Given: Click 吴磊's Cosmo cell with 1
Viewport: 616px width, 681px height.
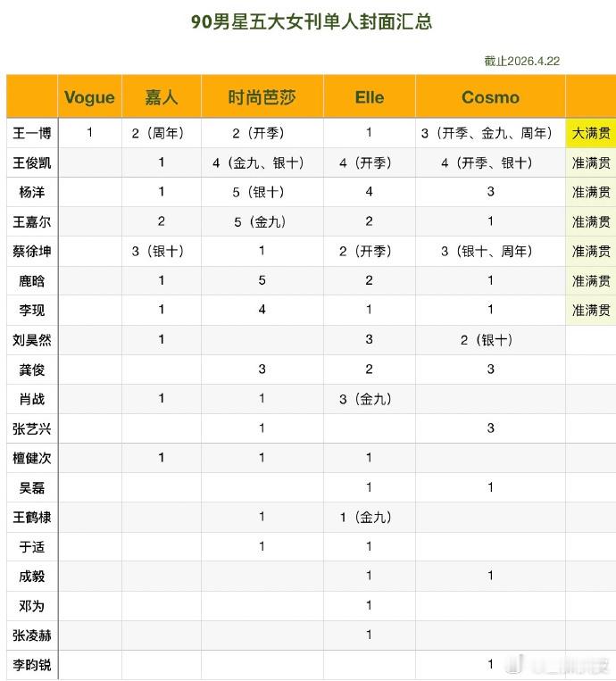Looking at the screenshot, I should 490,487.
